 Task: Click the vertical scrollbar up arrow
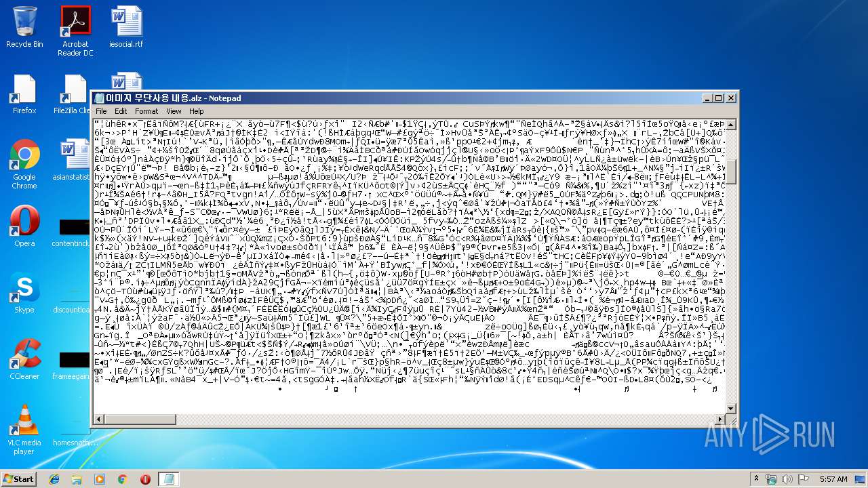tap(731, 125)
